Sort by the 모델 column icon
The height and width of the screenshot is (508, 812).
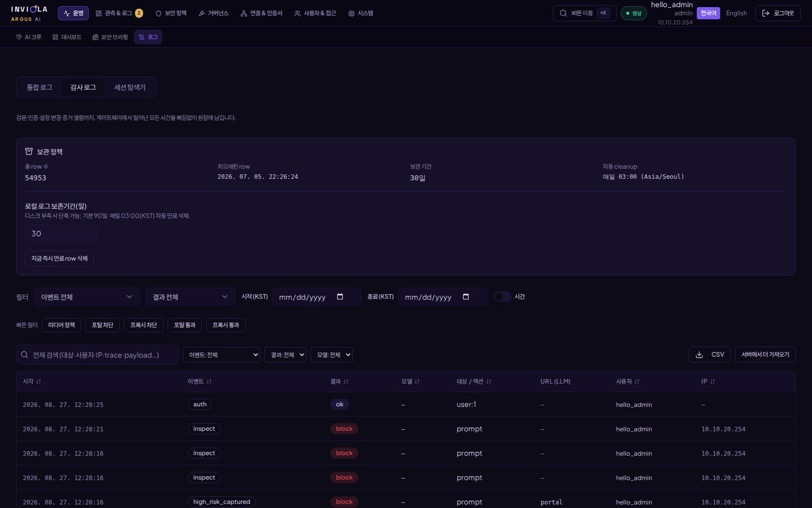click(x=417, y=382)
